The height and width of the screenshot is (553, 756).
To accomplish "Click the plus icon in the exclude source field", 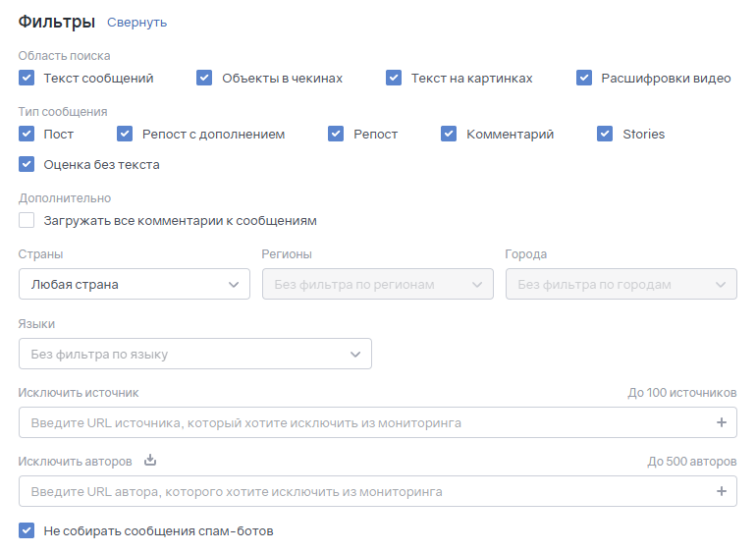I will [722, 422].
